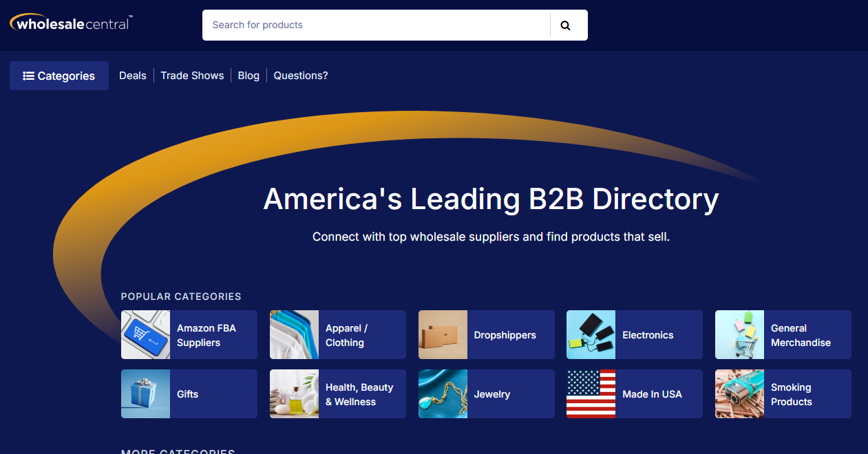Click the Wholesale Central logo
The height and width of the screenshot is (454, 868).
(71, 23)
